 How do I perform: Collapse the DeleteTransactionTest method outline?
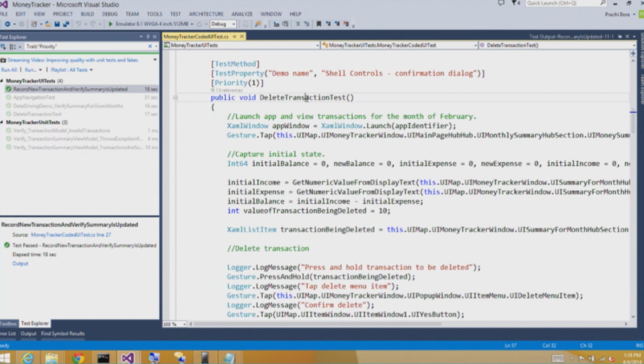coord(175,98)
